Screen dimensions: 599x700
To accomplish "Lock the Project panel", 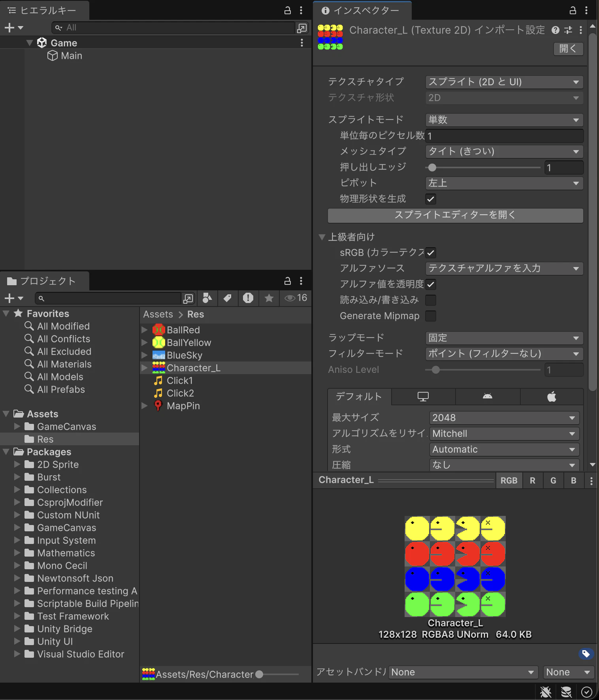I will (288, 281).
